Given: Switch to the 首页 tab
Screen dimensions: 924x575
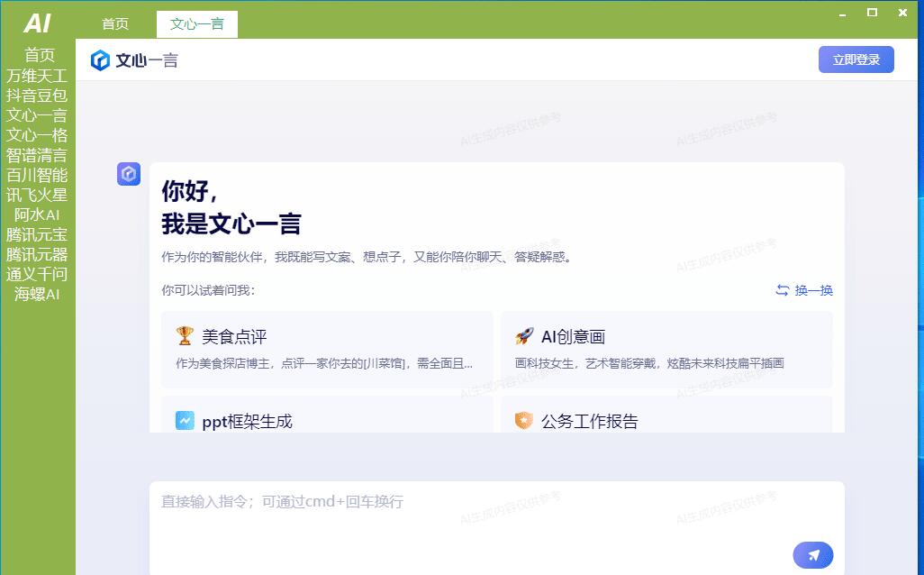Looking at the screenshot, I should point(115,24).
